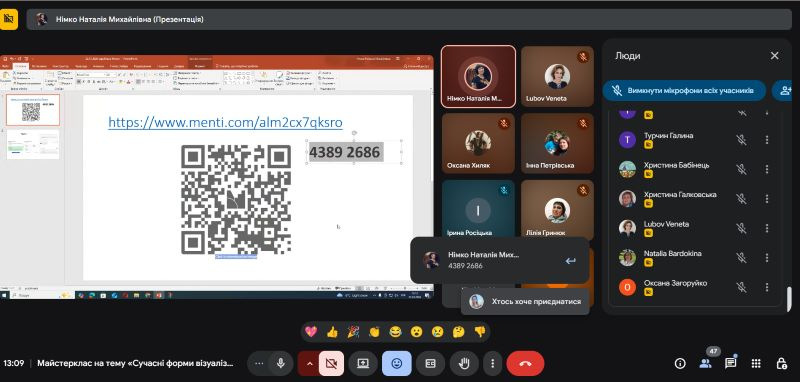Open the audio settings chevron next to camera
The height and width of the screenshot is (382, 800).
[x=309, y=363]
